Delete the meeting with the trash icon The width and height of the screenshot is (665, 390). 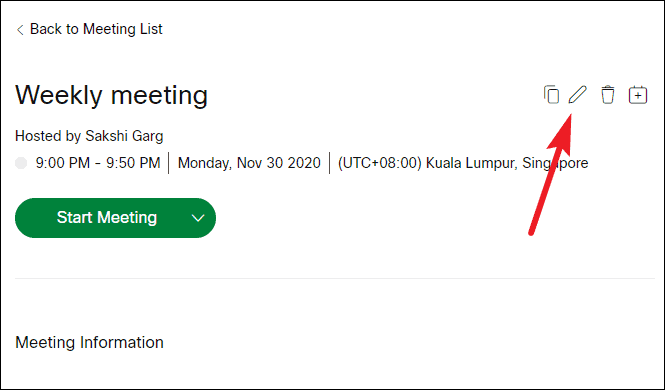pos(608,95)
